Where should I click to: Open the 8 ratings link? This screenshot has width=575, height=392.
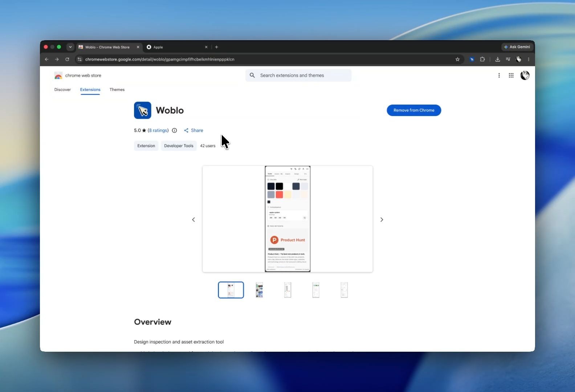[159, 130]
